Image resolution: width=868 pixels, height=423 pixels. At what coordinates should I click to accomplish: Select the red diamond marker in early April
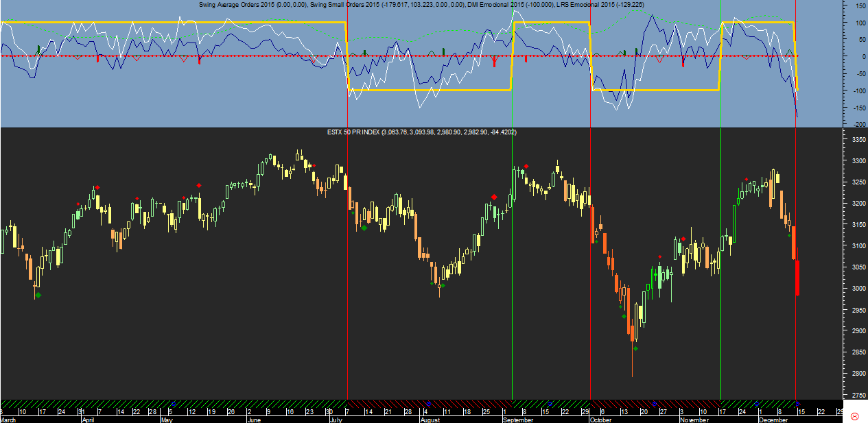pos(97,187)
